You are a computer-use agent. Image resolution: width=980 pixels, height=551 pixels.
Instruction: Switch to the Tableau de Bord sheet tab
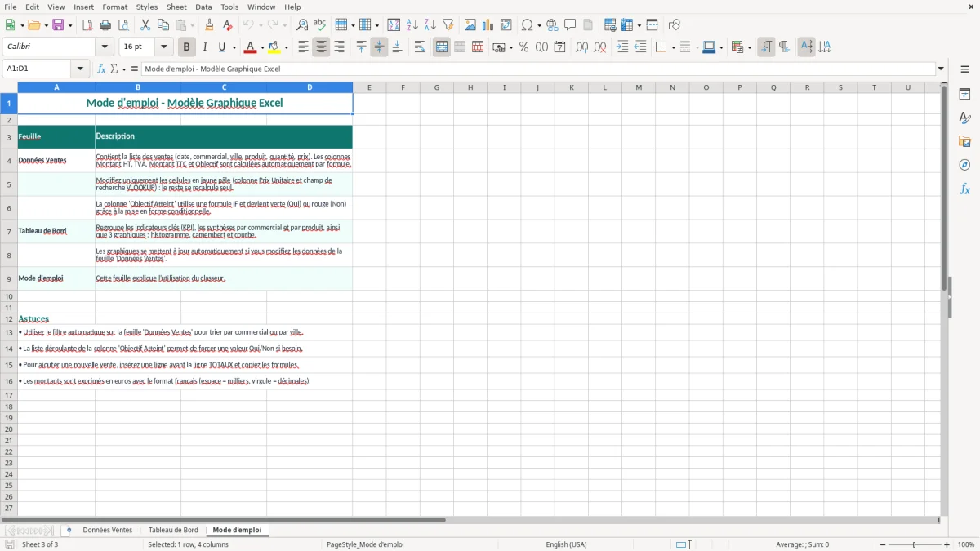tap(173, 531)
